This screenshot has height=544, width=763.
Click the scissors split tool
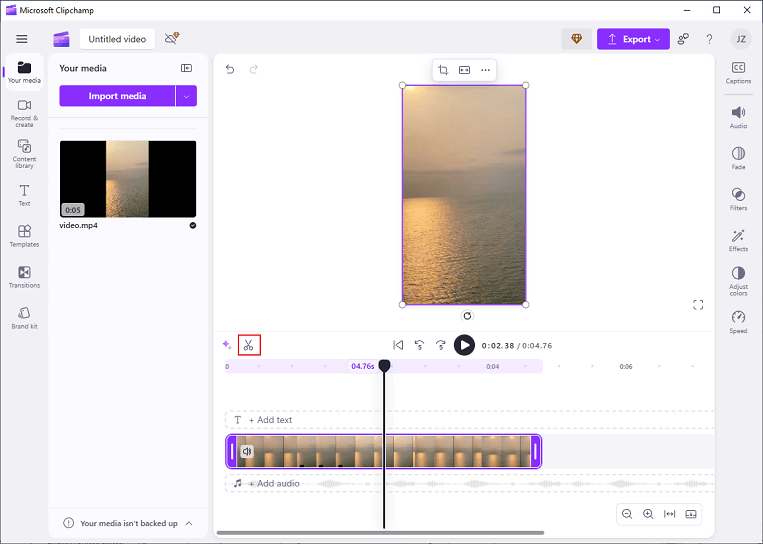pyautogui.click(x=249, y=345)
